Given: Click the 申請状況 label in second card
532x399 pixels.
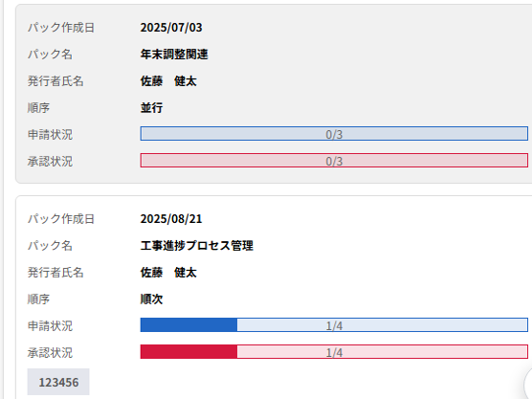Looking at the screenshot, I should 50,325.
